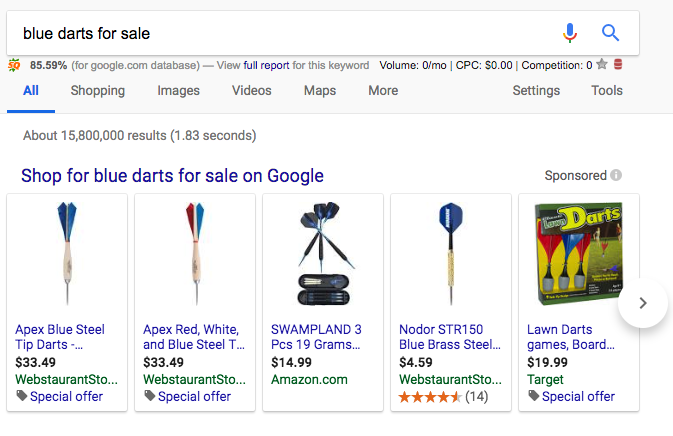Click the star icon beside Competition
This screenshot has height=436, width=673.
click(601, 65)
